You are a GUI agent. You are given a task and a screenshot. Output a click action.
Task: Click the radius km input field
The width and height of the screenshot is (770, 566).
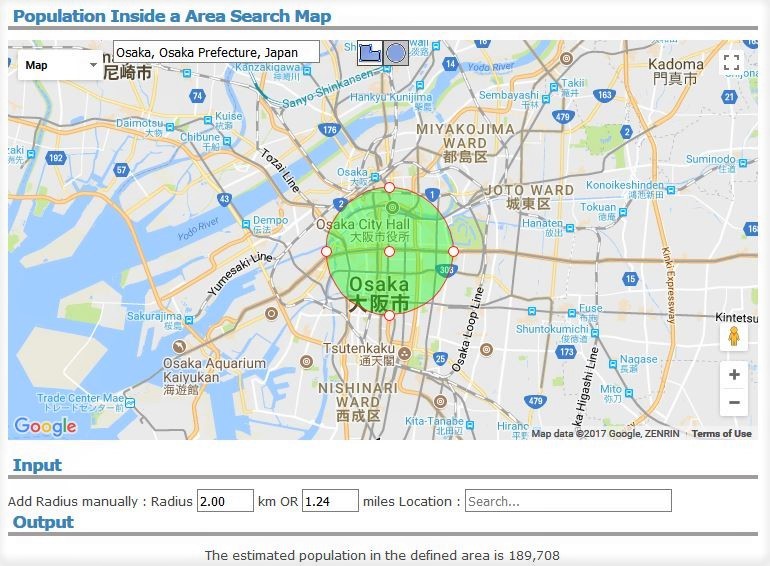click(x=225, y=501)
